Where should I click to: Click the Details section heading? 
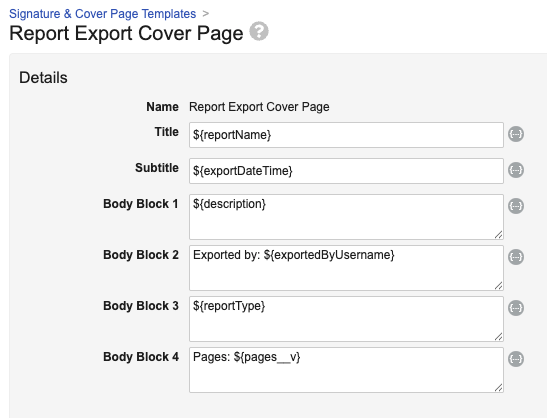43,77
